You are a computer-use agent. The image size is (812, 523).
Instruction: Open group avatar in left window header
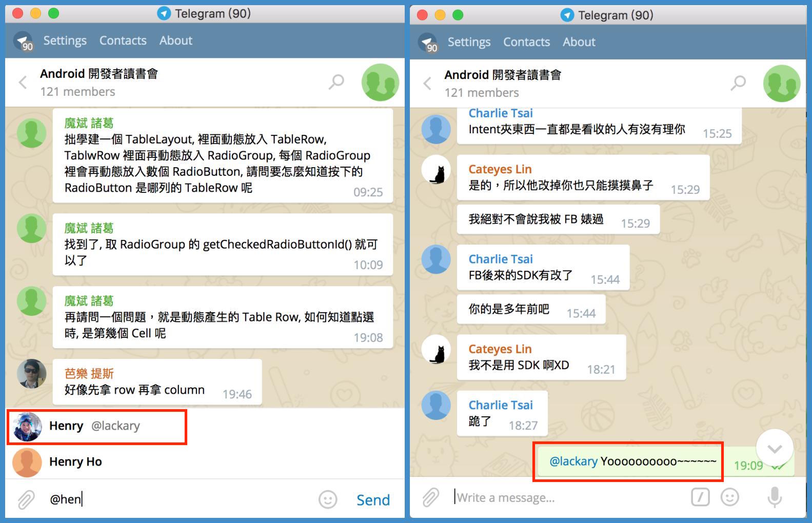380,82
